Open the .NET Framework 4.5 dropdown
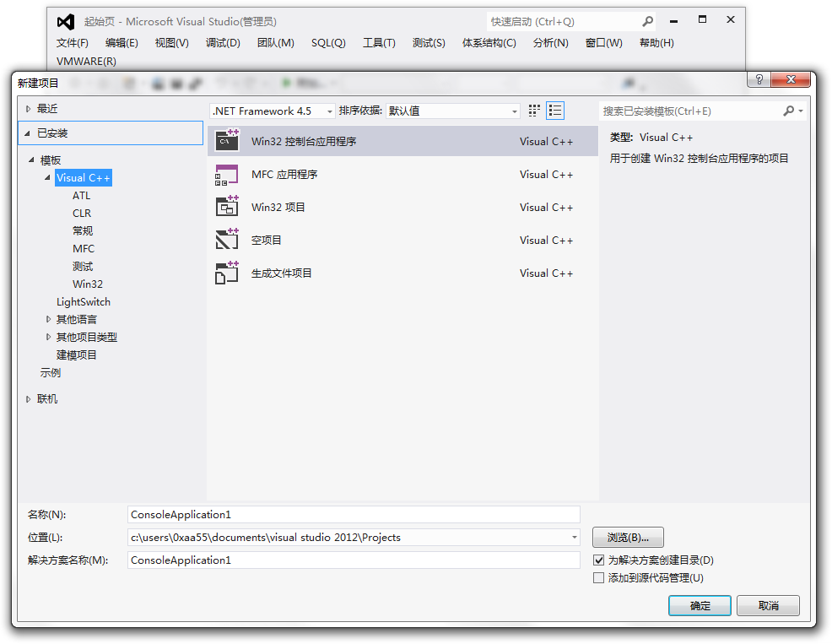 coord(273,111)
